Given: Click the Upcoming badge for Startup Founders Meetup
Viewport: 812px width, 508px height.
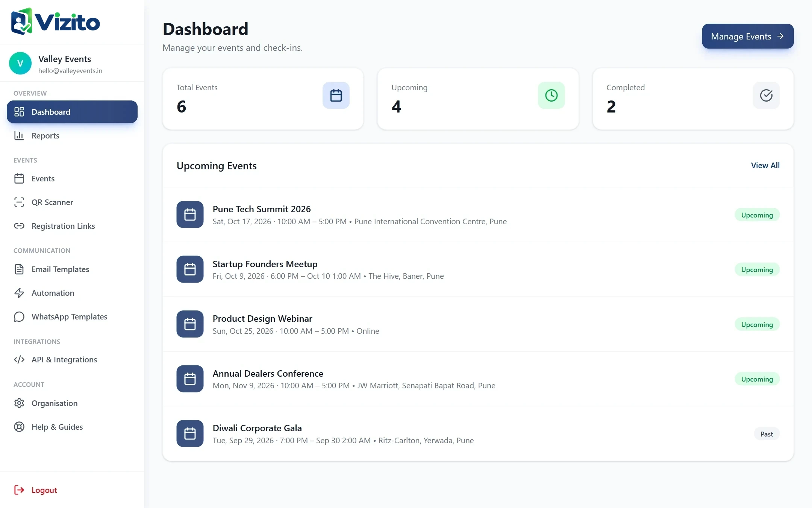Looking at the screenshot, I should coord(757,269).
